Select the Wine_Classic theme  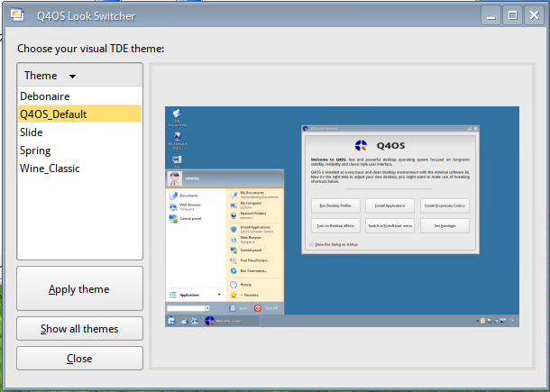point(79,169)
